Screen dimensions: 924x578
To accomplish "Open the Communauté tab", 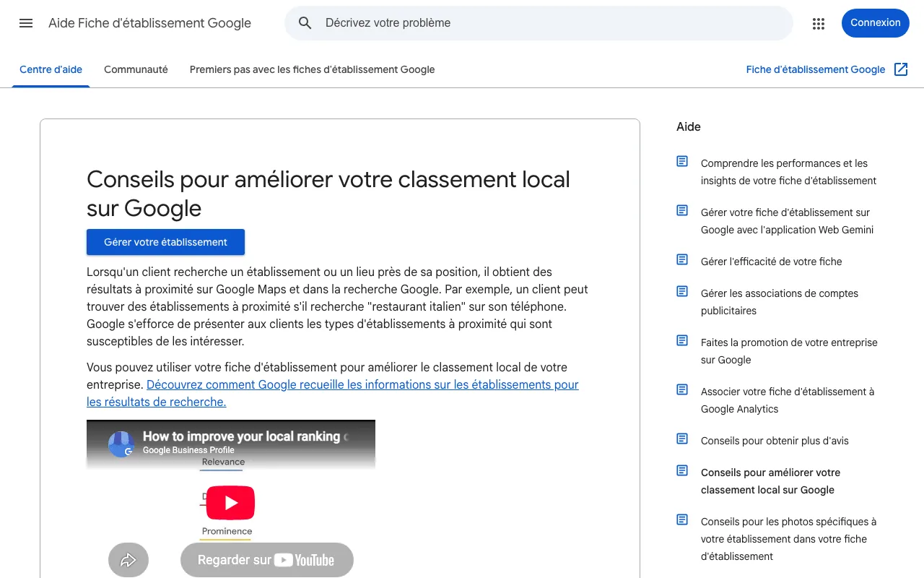I will click(136, 69).
